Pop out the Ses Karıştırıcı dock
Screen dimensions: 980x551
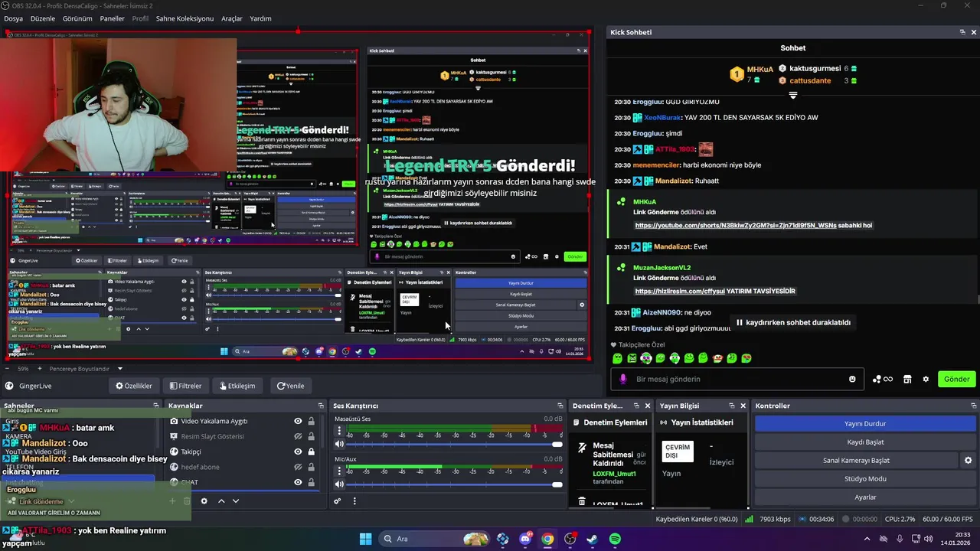coord(560,406)
